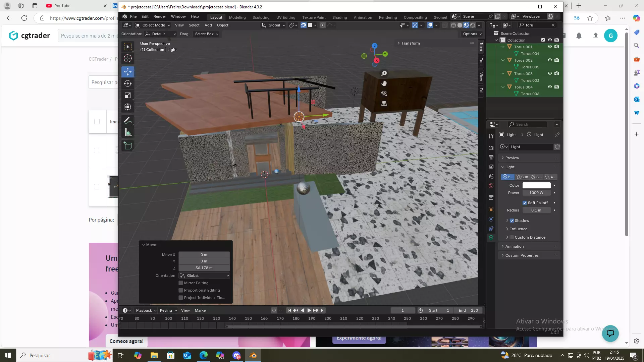Choose the Add Cube tool
Screen dimensions: 644x362
(x=127, y=145)
